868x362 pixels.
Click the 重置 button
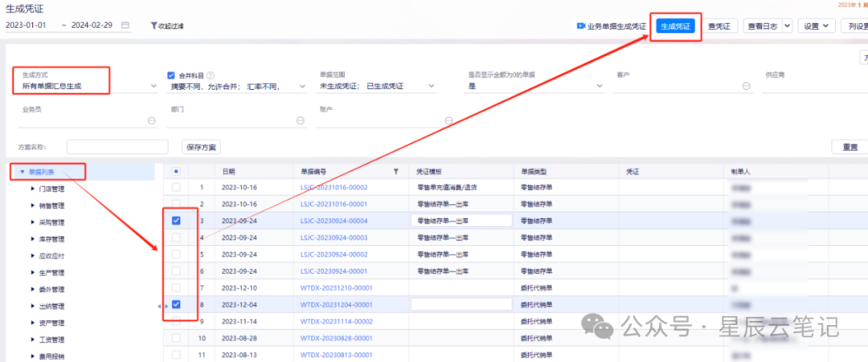[x=850, y=147]
